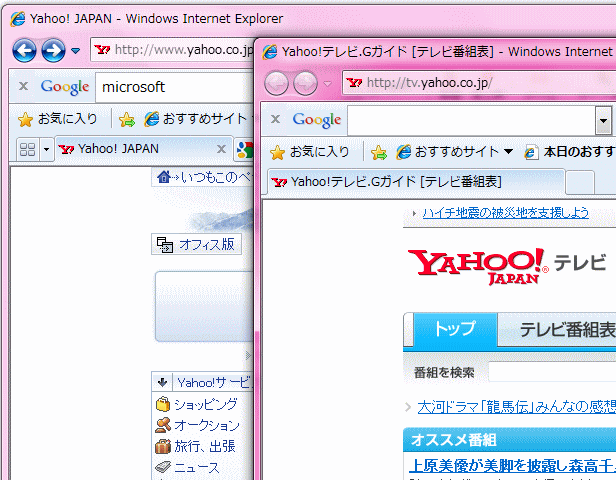Open お気に入り favorites in Yahoo! JAPAN window
The height and width of the screenshot is (480, 616).
[58, 119]
